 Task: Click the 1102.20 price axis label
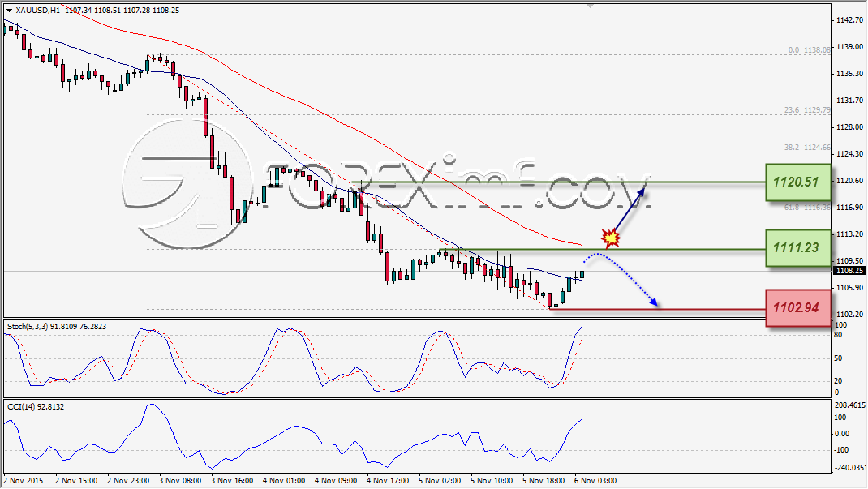click(849, 314)
